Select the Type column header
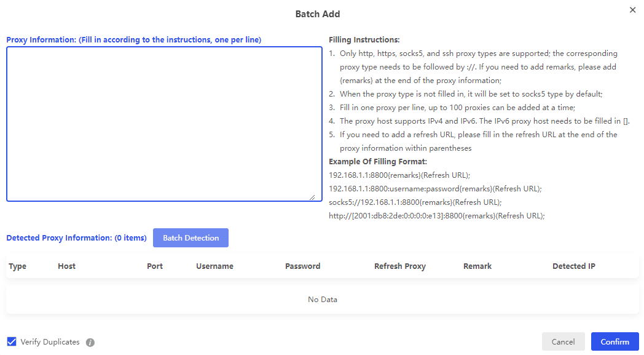The width and height of the screenshot is (644, 355). click(x=18, y=266)
